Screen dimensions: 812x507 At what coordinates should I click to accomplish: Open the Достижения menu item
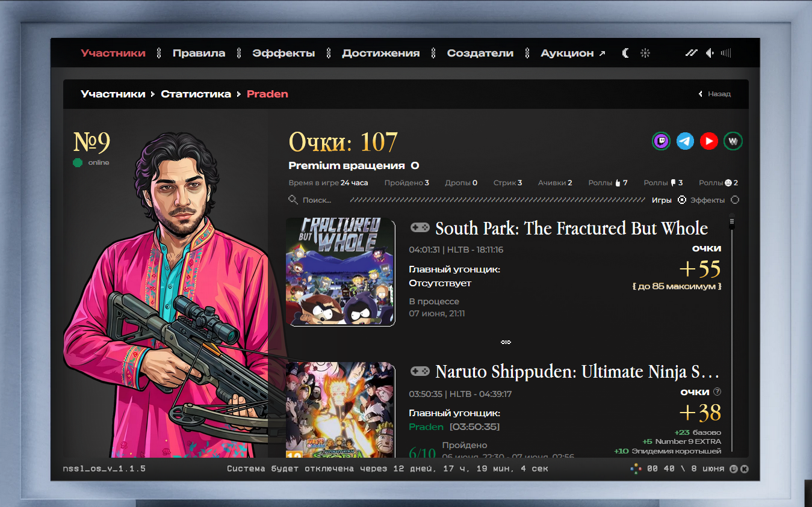[x=381, y=53]
